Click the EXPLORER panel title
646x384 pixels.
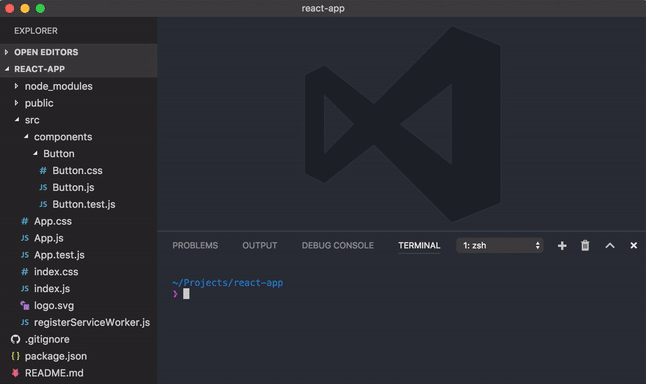tap(36, 31)
